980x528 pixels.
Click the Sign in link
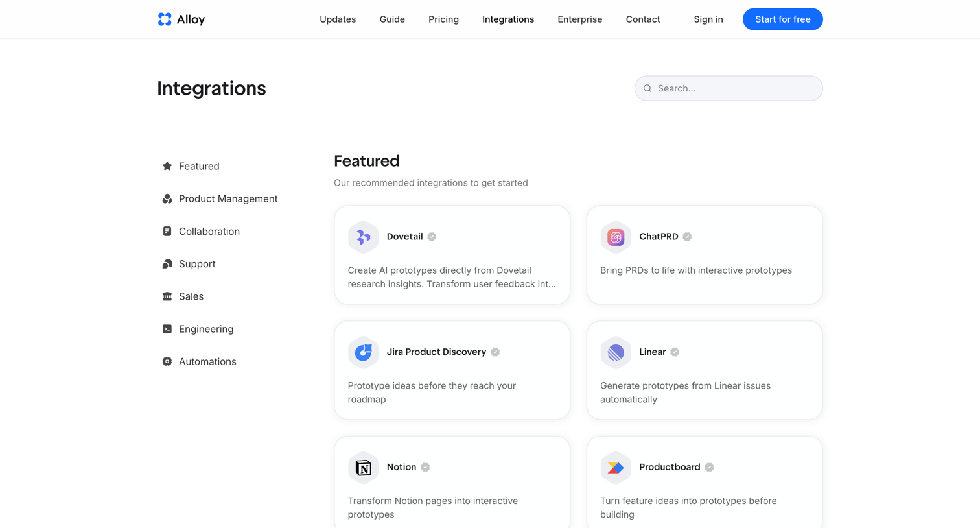[x=708, y=19]
